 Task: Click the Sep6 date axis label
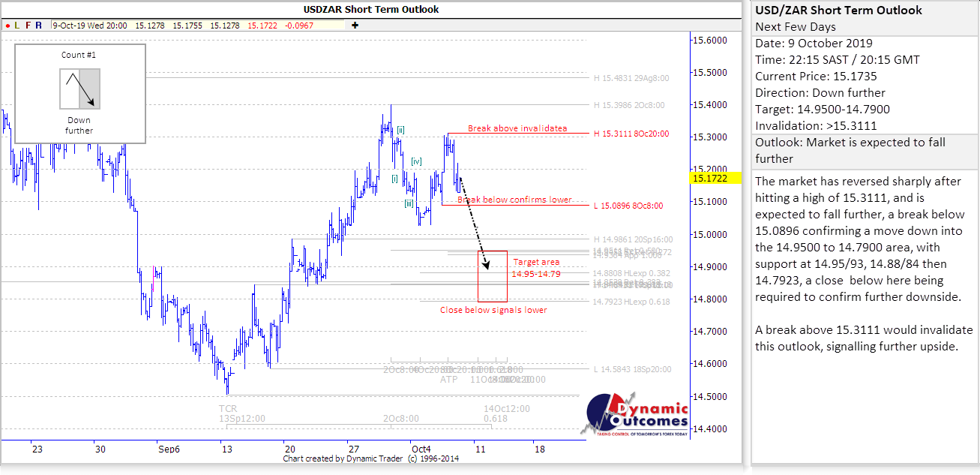[169, 449]
